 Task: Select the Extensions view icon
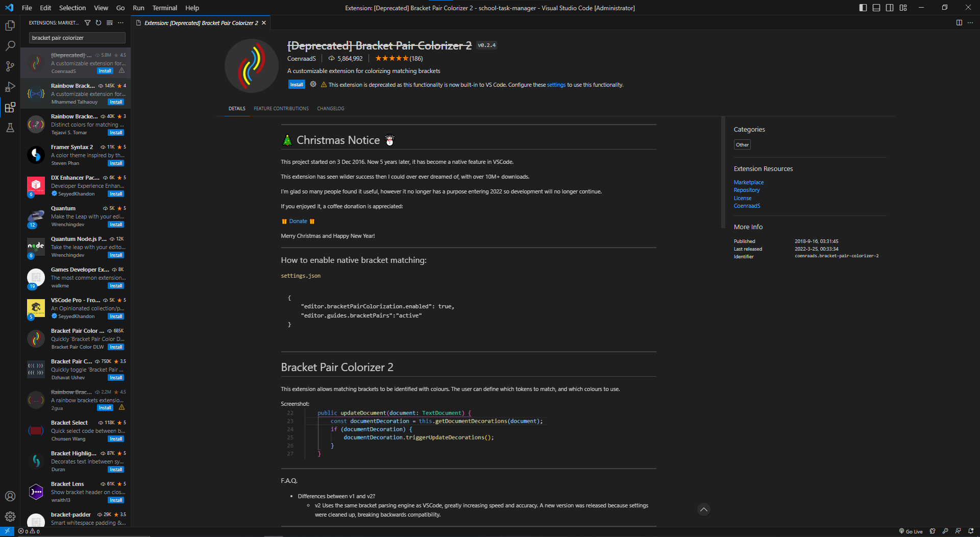click(x=10, y=107)
